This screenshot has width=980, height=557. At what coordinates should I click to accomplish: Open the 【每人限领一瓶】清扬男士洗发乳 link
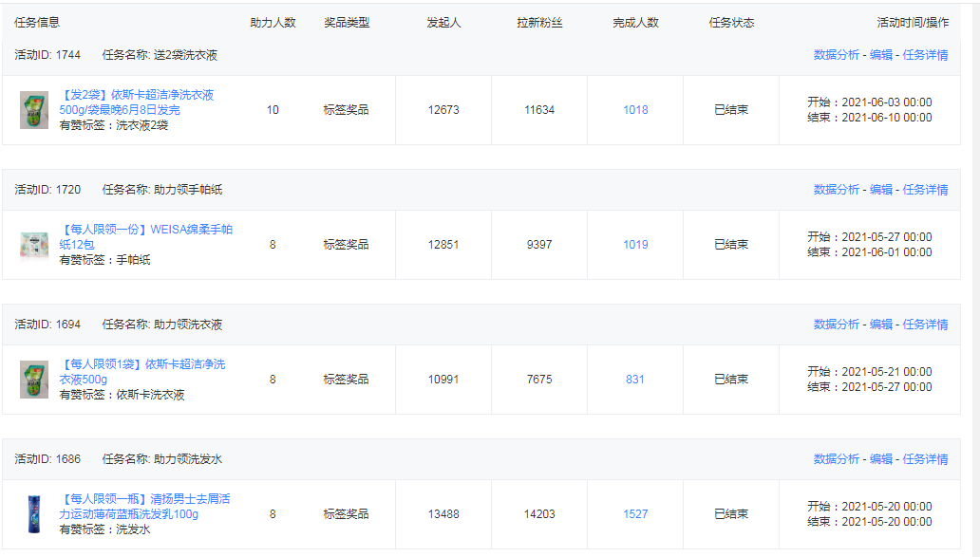click(144, 507)
